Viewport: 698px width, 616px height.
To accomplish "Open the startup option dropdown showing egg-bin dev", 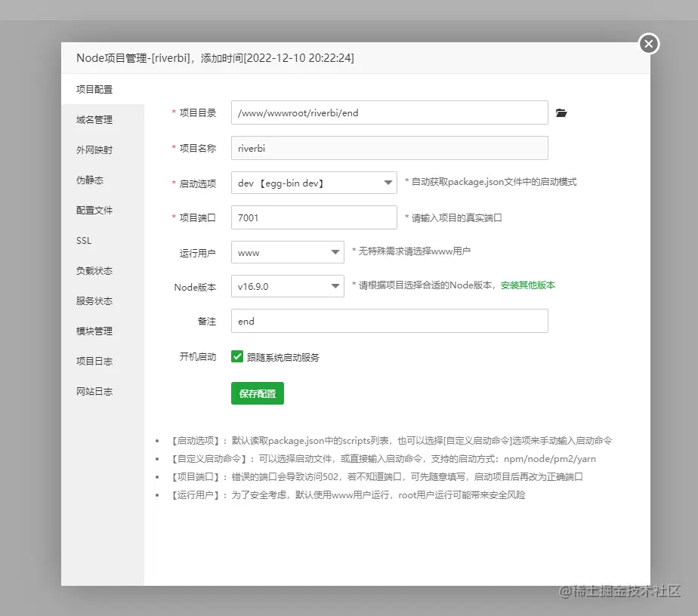I will pyautogui.click(x=313, y=183).
